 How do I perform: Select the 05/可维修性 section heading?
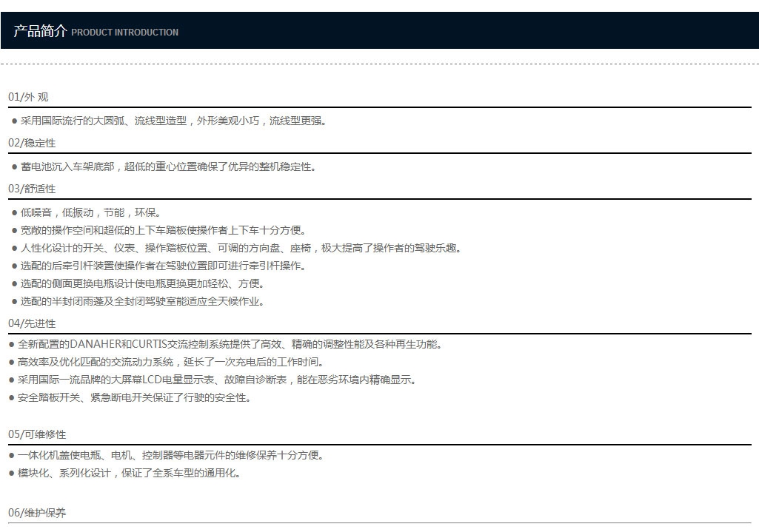(x=37, y=434)
